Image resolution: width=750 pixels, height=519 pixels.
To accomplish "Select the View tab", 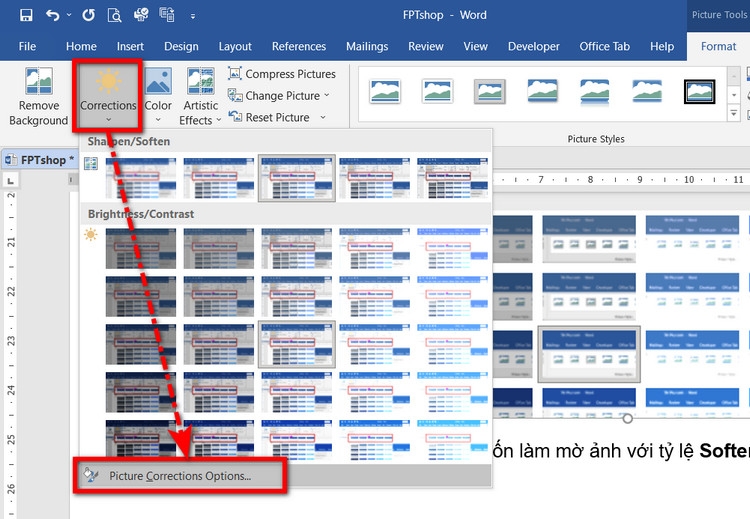I will coord(475,46).
